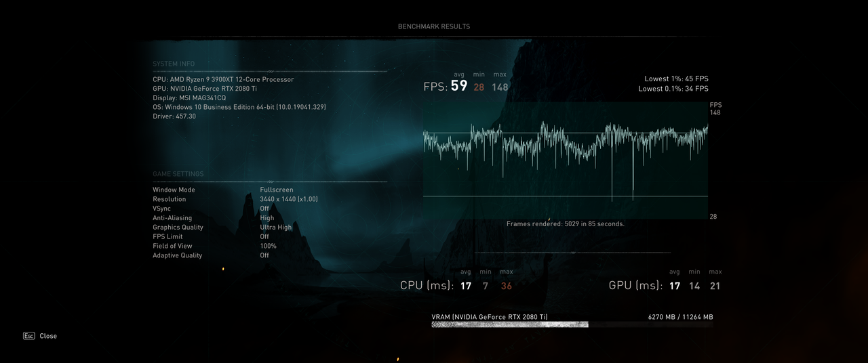The image size is (868, 363).
Task: Click the large FPS: label
Action: (x=435, y=87)
